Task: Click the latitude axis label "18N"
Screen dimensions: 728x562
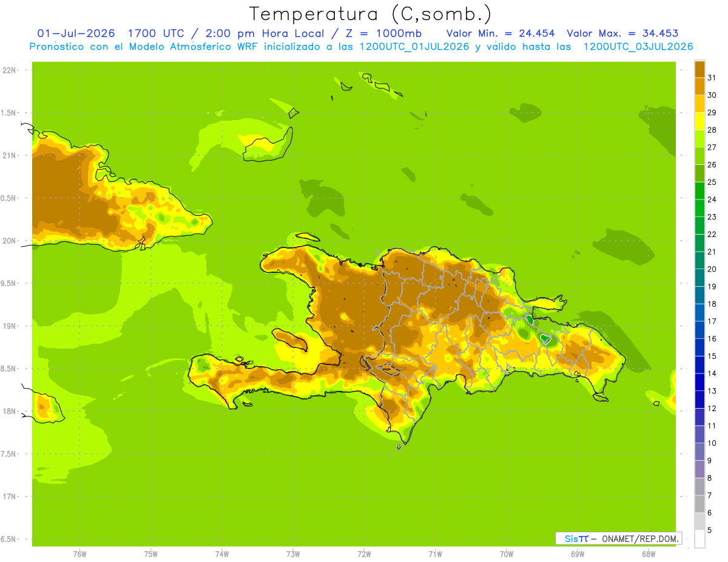Action: click(x=9, y=411)
